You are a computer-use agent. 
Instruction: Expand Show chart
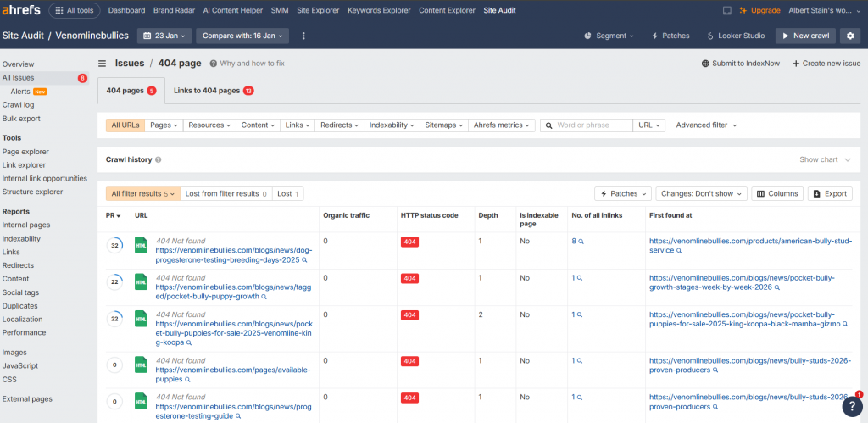tap(825, 159)
